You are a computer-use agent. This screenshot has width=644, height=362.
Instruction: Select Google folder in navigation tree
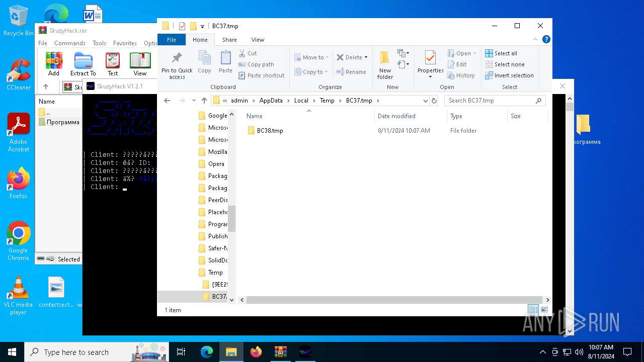[x=212, y=116]
